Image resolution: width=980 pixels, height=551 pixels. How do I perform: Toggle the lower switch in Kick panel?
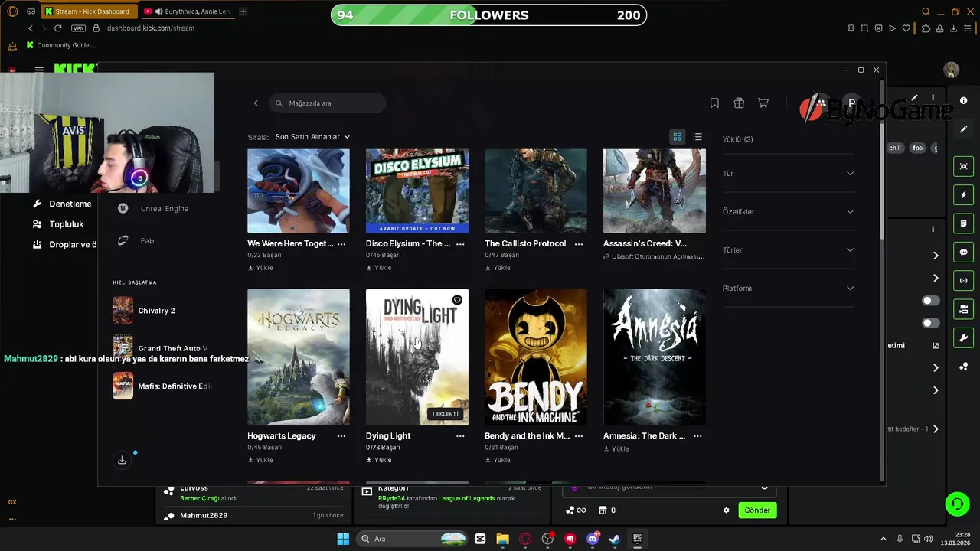coord(931,323)
